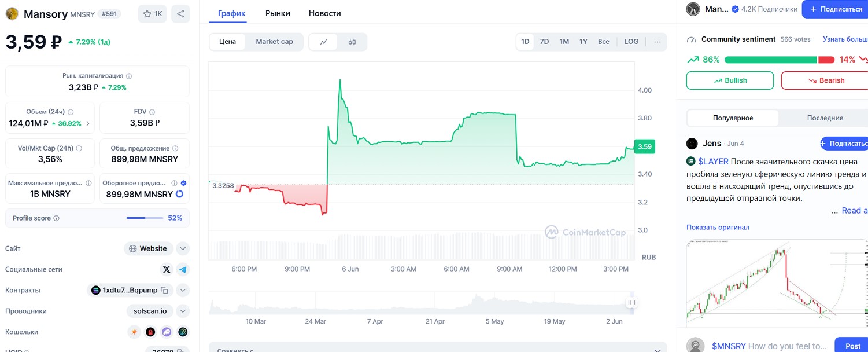Click Jens profile avatar

(x=692, y=144)
